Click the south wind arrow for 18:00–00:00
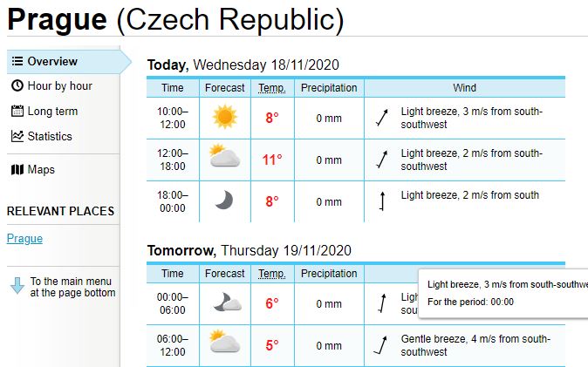The image size is (588, 367). pyautogui.click(x=382, y=201)
